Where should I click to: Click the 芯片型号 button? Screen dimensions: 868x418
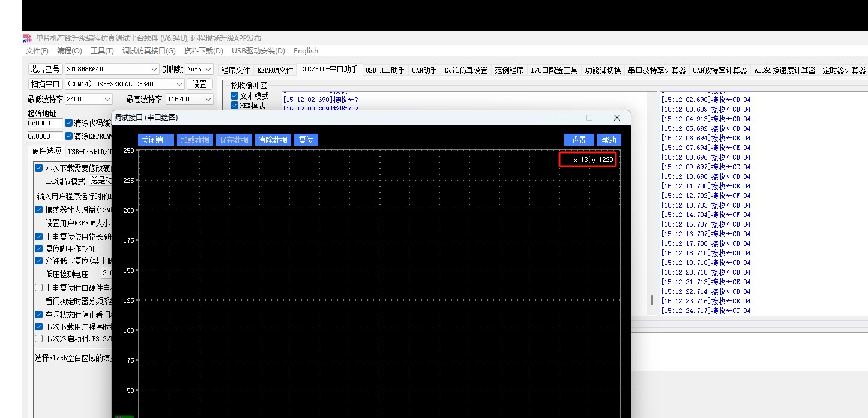coord(46,69)
